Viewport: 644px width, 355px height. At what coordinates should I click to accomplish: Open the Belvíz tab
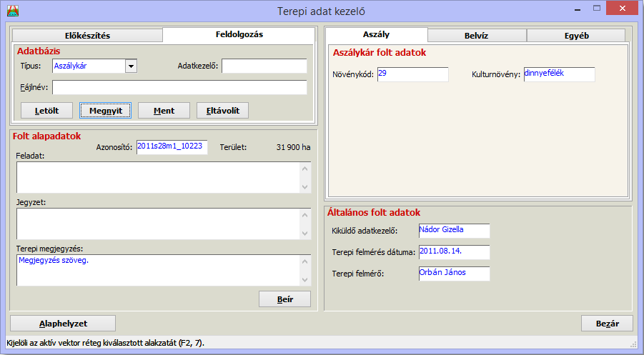coord(477,35)
